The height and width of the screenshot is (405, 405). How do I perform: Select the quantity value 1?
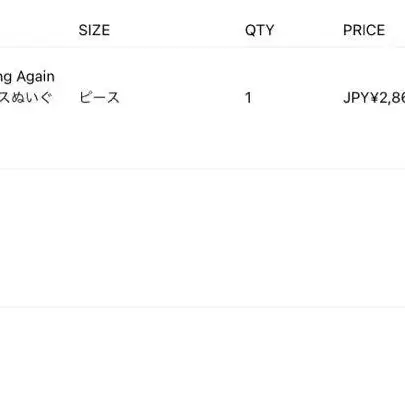[248, 98]
